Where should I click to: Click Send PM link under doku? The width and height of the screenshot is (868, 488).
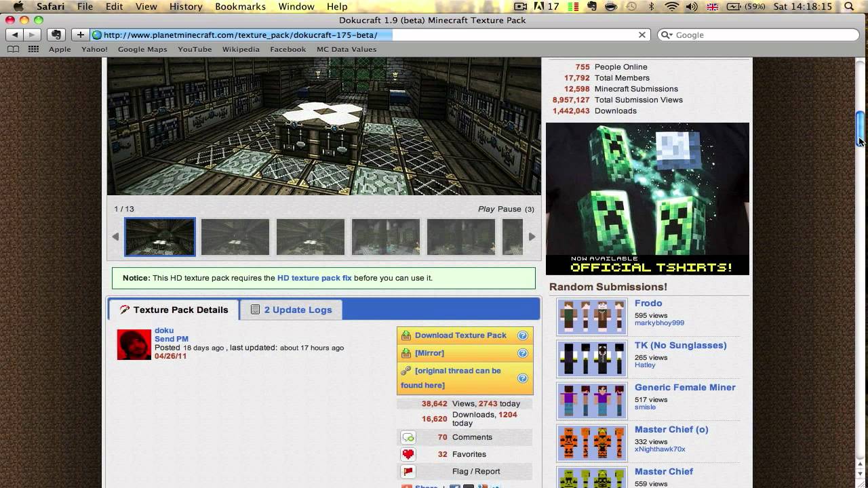coord(172,339)
